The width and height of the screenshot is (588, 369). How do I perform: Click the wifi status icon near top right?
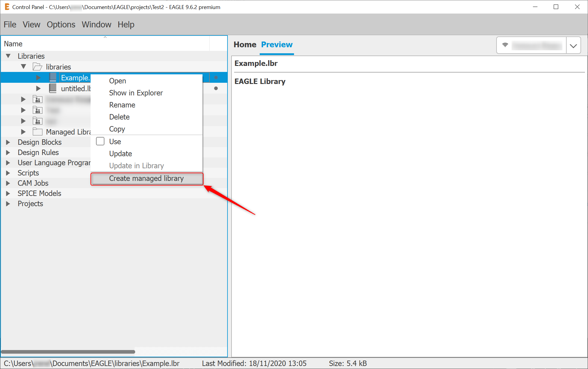505,45
